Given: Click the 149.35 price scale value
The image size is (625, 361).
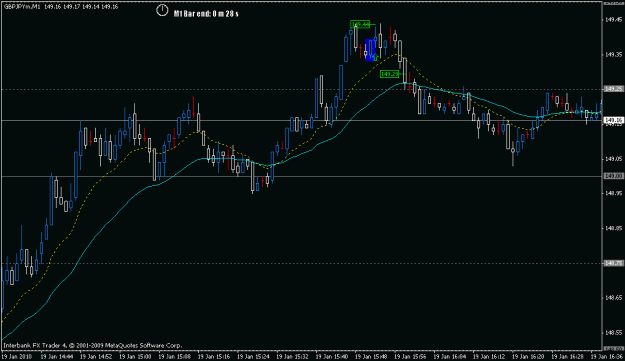Looking at the screenshot, I should [613, 55].
